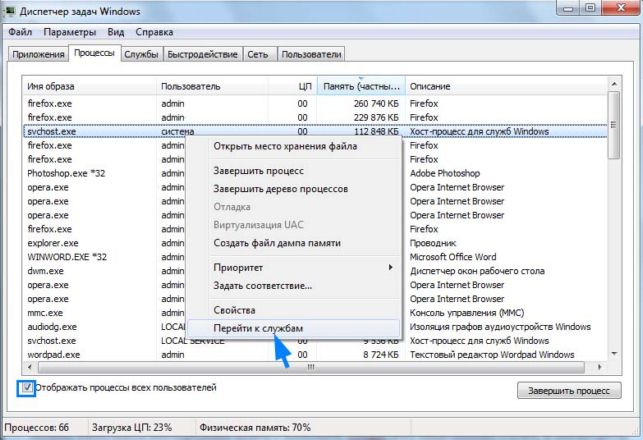Minimize the Task Manager window
Image resolution: width=643 pixels, height=440 pixels.
coord(568,8)
